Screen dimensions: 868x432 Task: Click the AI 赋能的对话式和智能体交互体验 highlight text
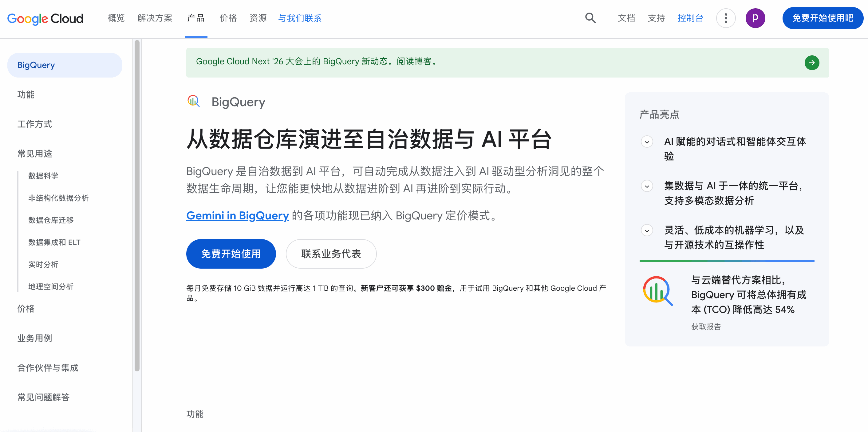735,149
